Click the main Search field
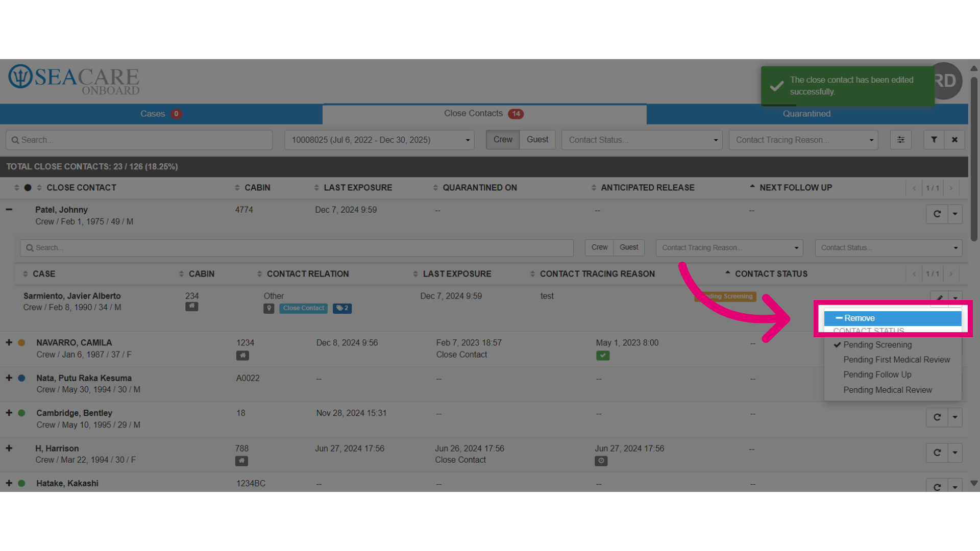 (139, 140)
